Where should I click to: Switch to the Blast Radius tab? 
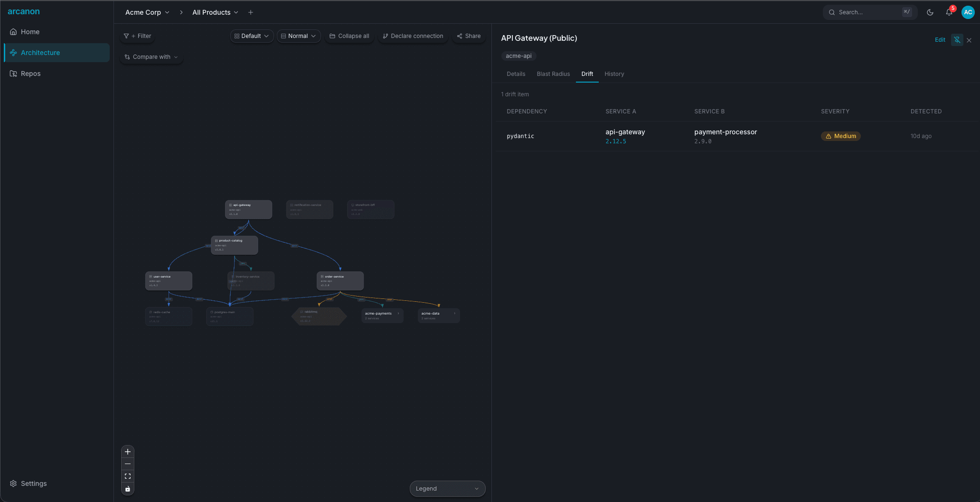553,74
